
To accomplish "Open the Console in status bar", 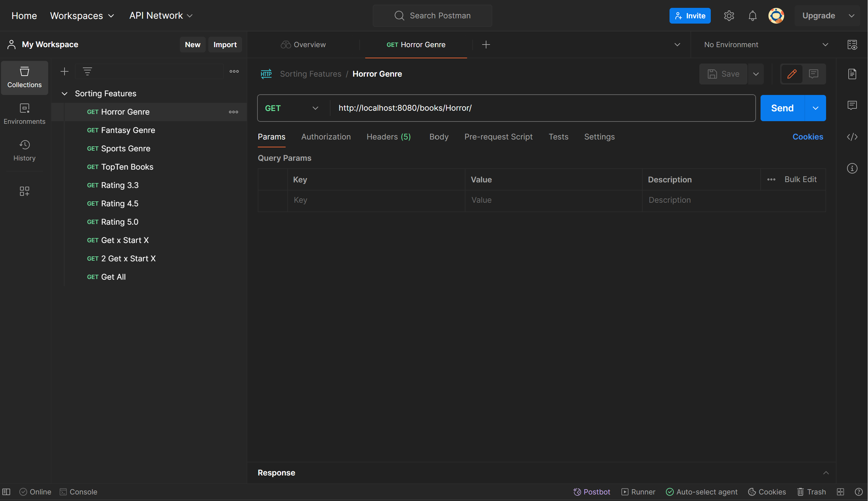I will [79, 492].
